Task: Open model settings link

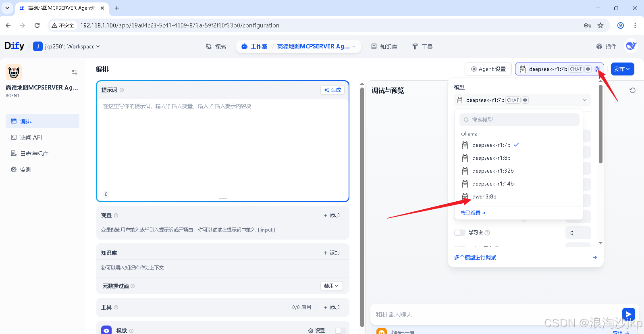Action: click(x=473, y=213)
